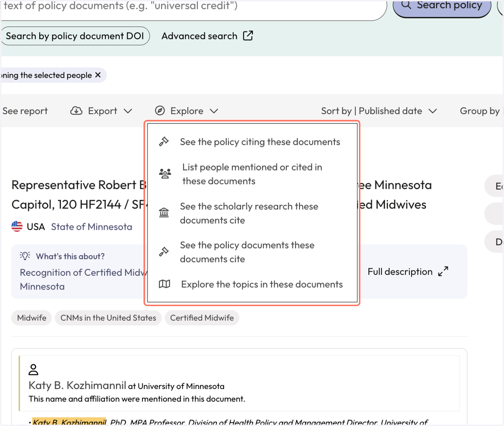Click the CNMs in the United States tag

[108, 318]
